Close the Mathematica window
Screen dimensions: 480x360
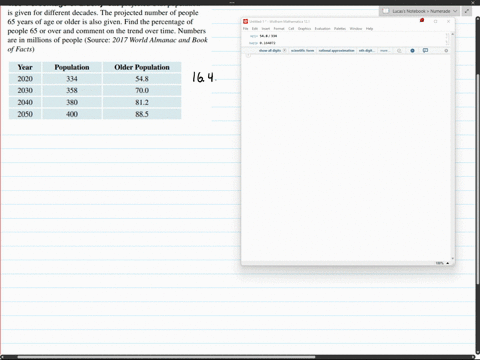(x=448, y=21)
